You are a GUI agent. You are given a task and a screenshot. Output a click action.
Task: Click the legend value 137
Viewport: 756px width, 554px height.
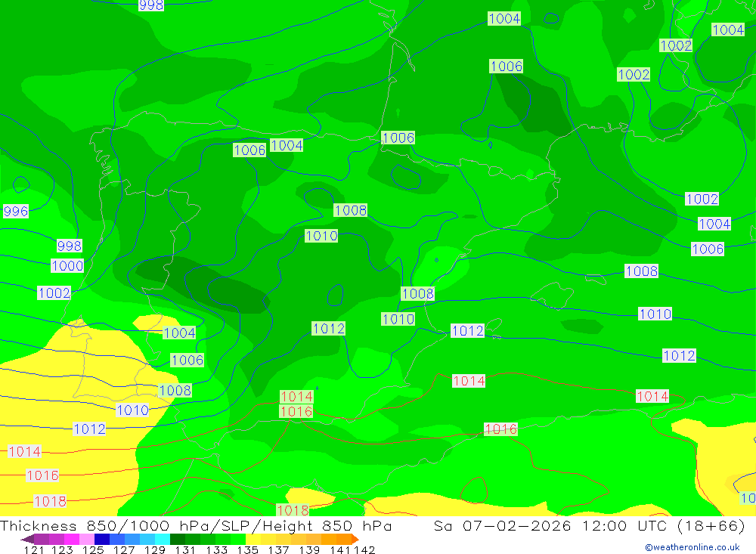(x=278, y=549)
